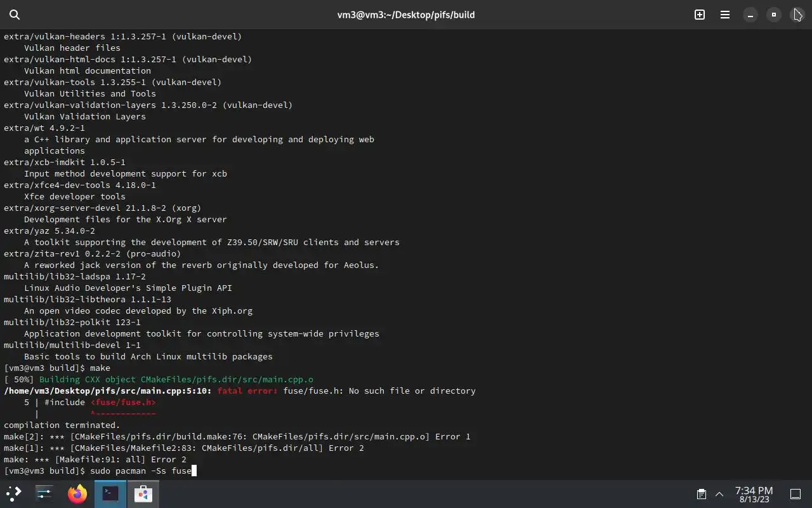Viewport: 812px width, 508px height.
Task: Click 'extra/xcb-imdkit 1.0.5-1' line
Action: (65, 162)
